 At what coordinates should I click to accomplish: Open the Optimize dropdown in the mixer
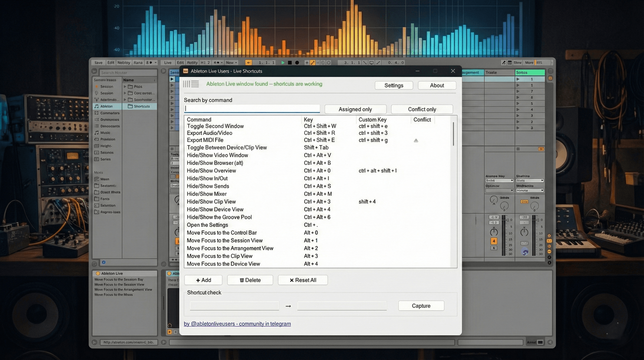point(499,190)
